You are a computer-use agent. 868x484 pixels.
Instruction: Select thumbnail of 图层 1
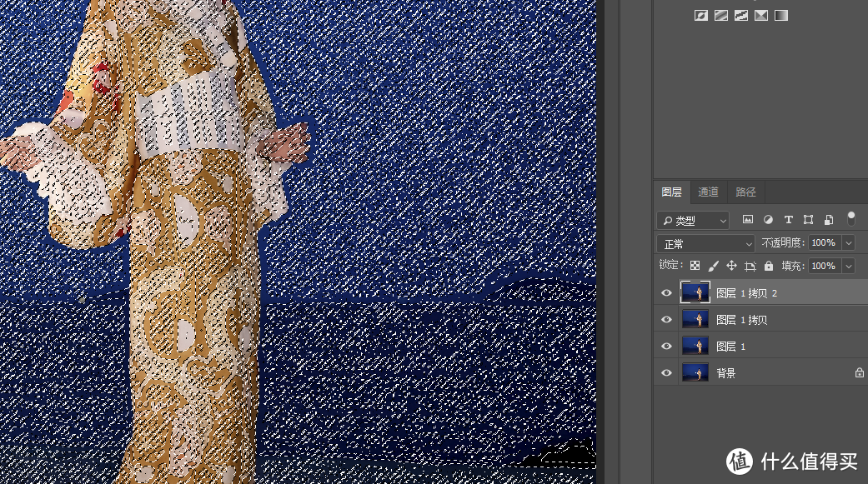695,346
